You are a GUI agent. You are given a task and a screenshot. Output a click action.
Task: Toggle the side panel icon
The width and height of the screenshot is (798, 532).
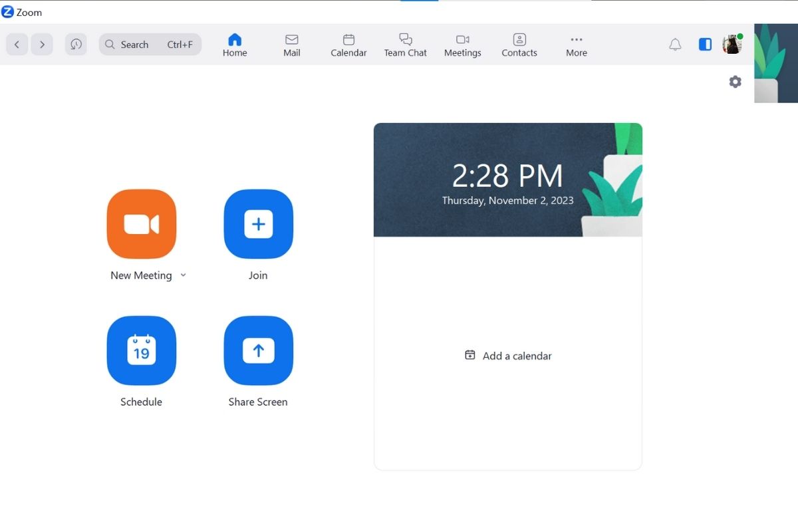point(706,45)
